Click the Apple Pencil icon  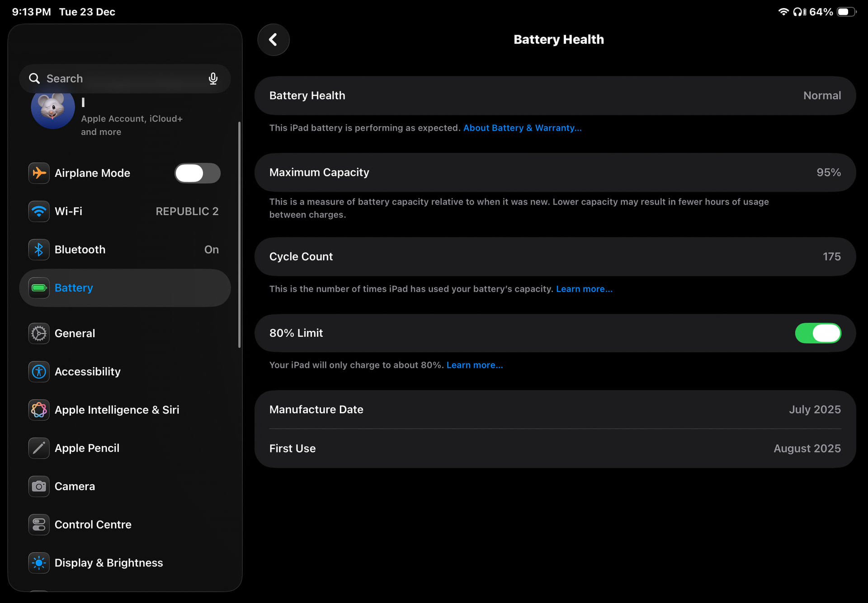(x=39, y=448)
